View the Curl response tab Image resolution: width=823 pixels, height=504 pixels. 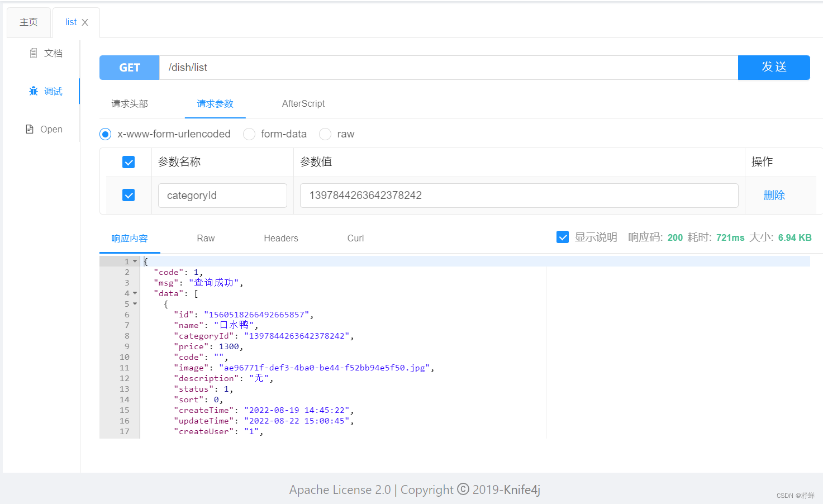[x=355, y=239]
